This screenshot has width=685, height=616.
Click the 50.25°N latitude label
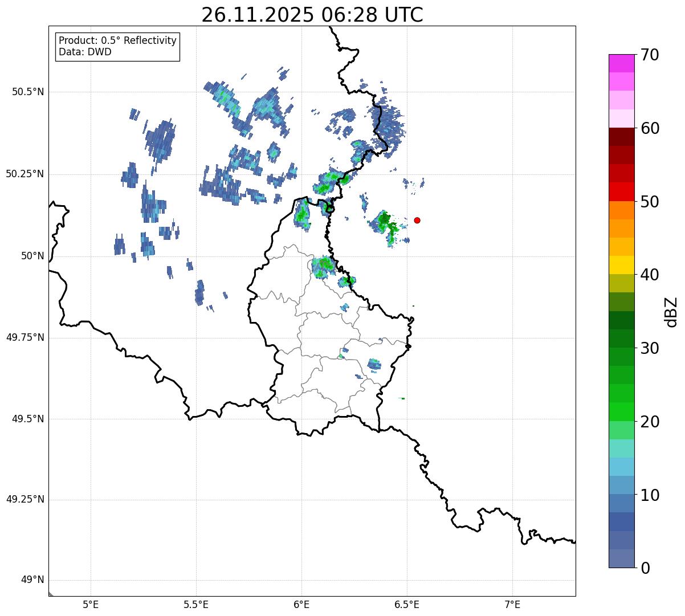click(x=25, y=174)
